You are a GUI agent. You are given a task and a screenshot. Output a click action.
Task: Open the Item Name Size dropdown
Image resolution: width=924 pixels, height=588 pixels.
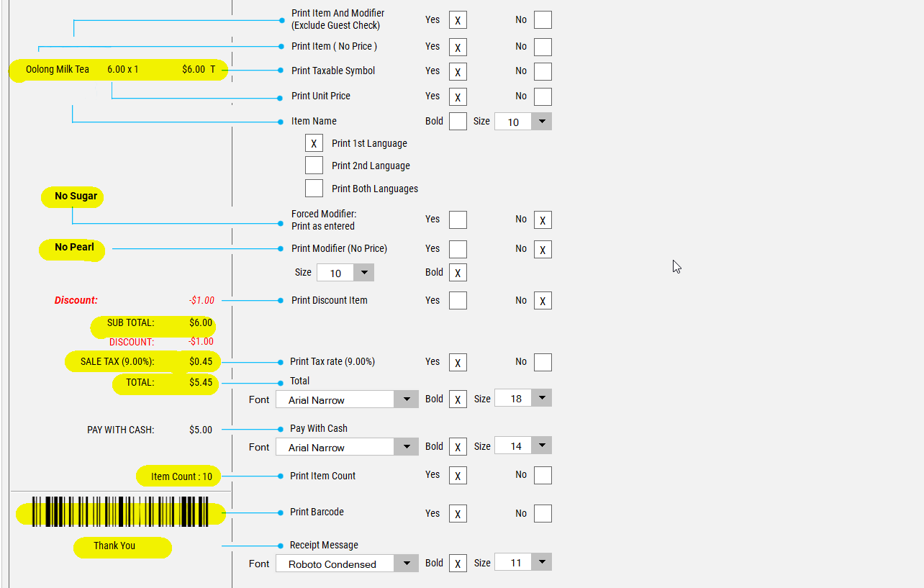[x=541, y=122]
